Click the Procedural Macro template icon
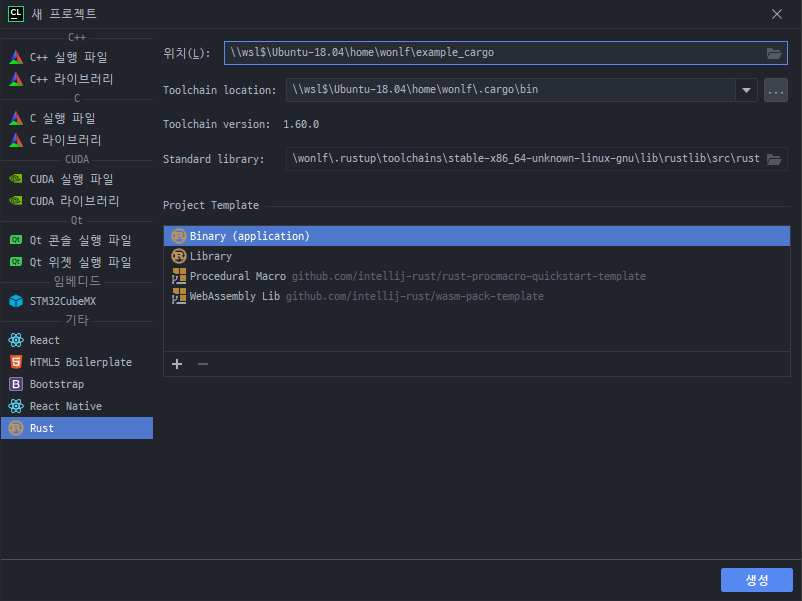This screenshot has height=601, width=802. (179, 276)
